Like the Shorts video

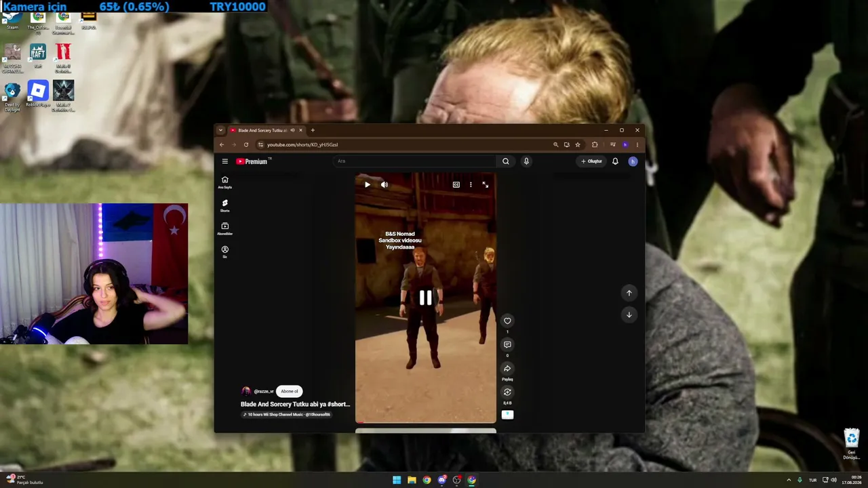507,321
